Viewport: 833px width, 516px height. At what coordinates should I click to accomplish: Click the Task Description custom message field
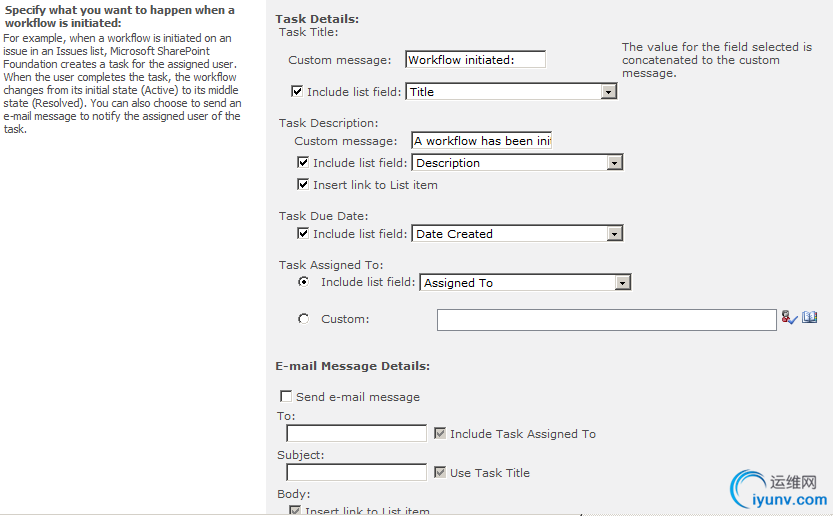(481, 141)
